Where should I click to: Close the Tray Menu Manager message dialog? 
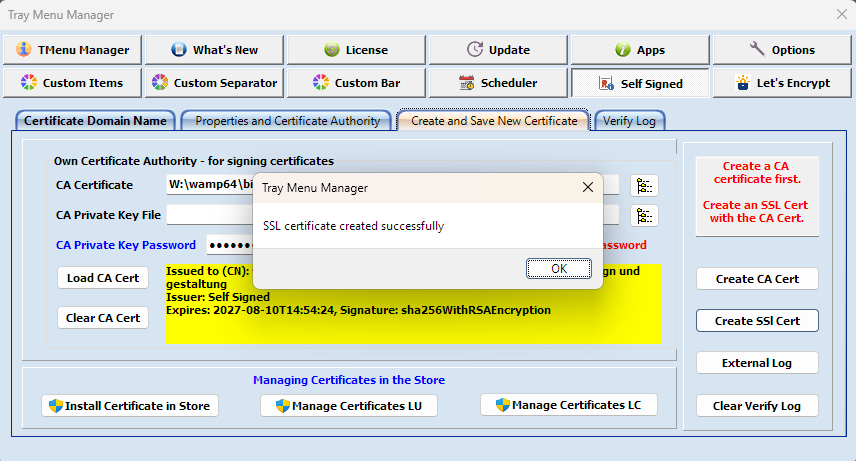point(587,187)
